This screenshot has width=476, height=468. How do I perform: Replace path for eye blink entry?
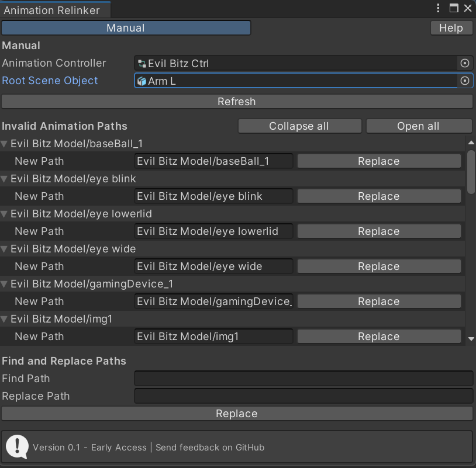tap(379, 196)
